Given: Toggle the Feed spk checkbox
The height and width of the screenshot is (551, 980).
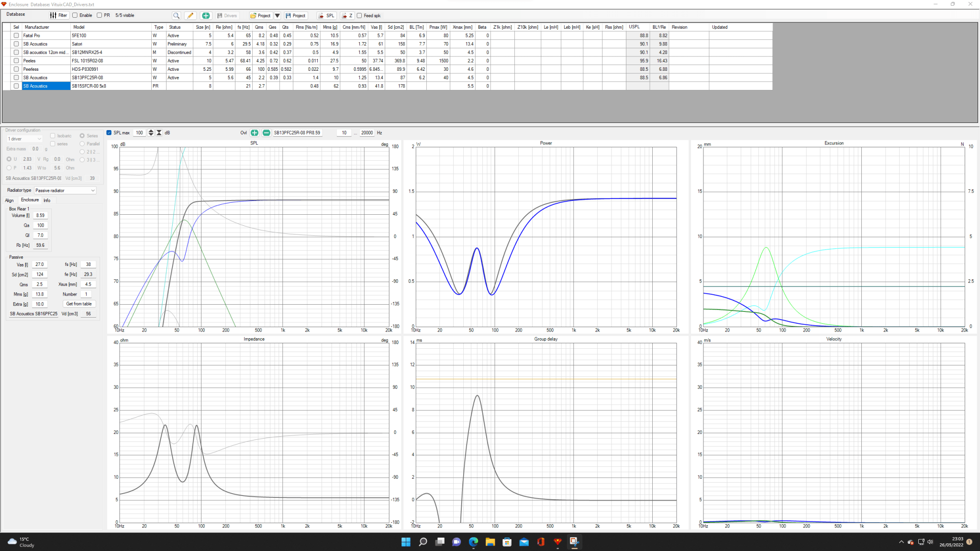Looking at the screenshot, I should coord(359,15).
